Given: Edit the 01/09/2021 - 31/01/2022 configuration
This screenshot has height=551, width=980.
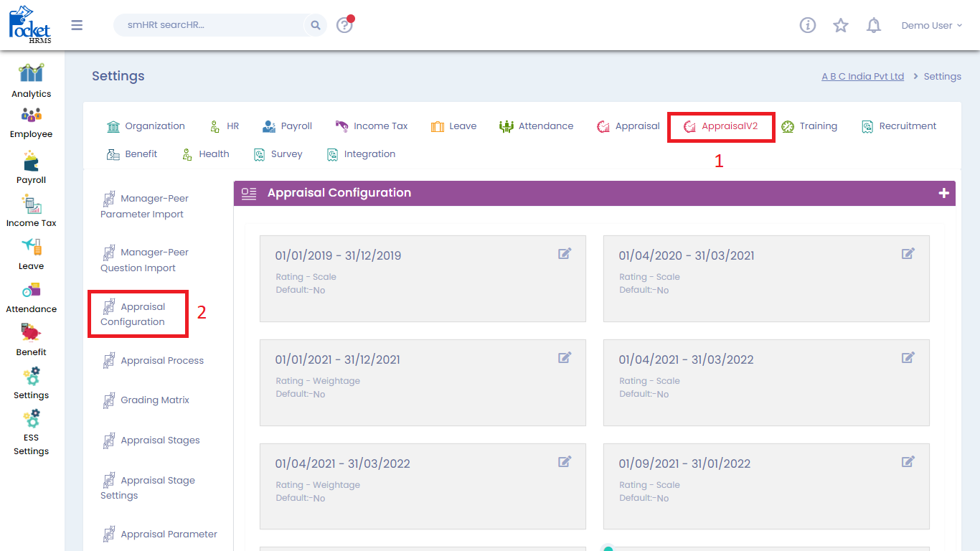Looking at the screenshot, I should [908, 461].
